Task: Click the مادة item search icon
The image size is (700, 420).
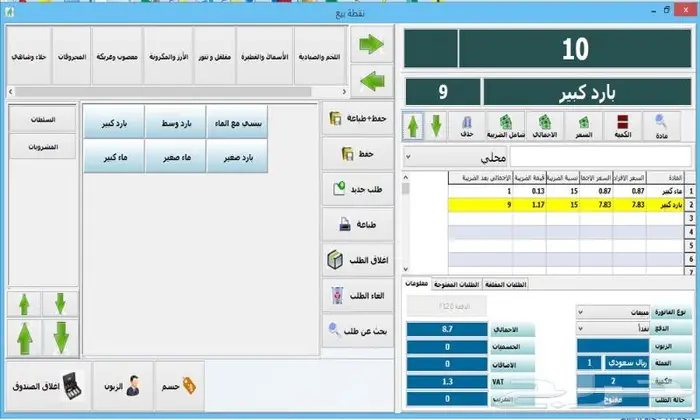Action: point(661,126)
